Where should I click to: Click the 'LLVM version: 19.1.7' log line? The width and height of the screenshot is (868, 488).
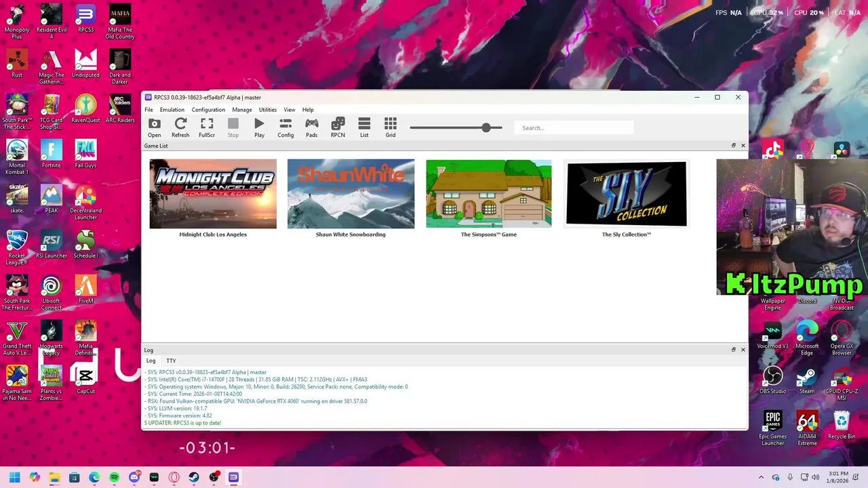coord(176,409)
